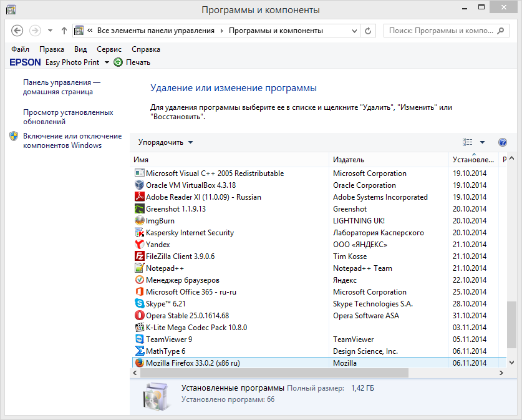Click the Epson print icon
522x420 pixels.
118,62
